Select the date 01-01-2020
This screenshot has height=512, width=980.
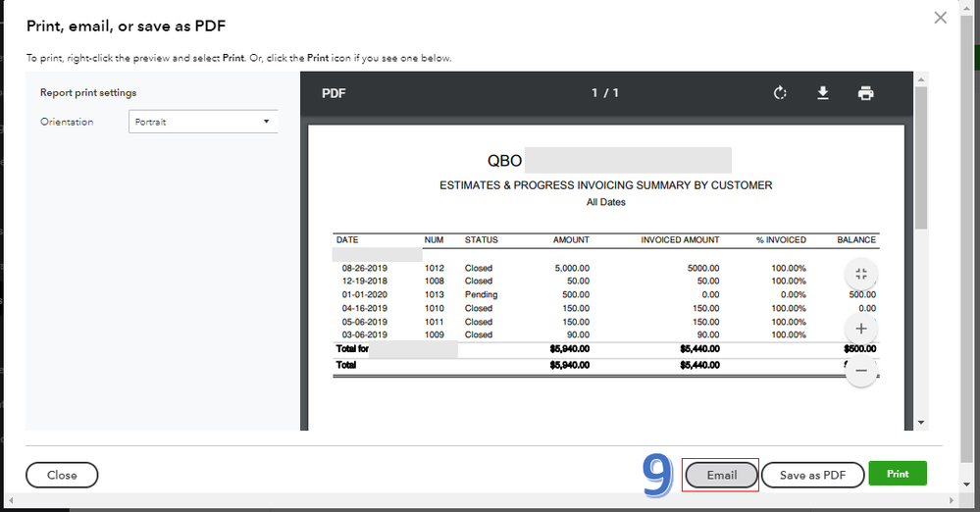click(x=364, y=295)
